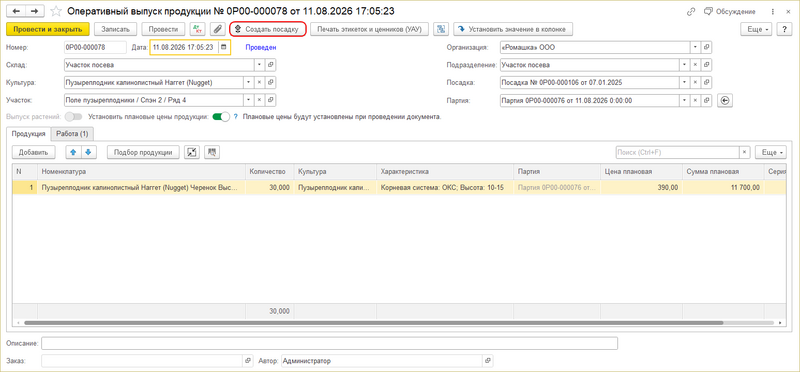Disable Установить плановые цены продукции switch
Screen dimensions: 800x372
point(221,117)
